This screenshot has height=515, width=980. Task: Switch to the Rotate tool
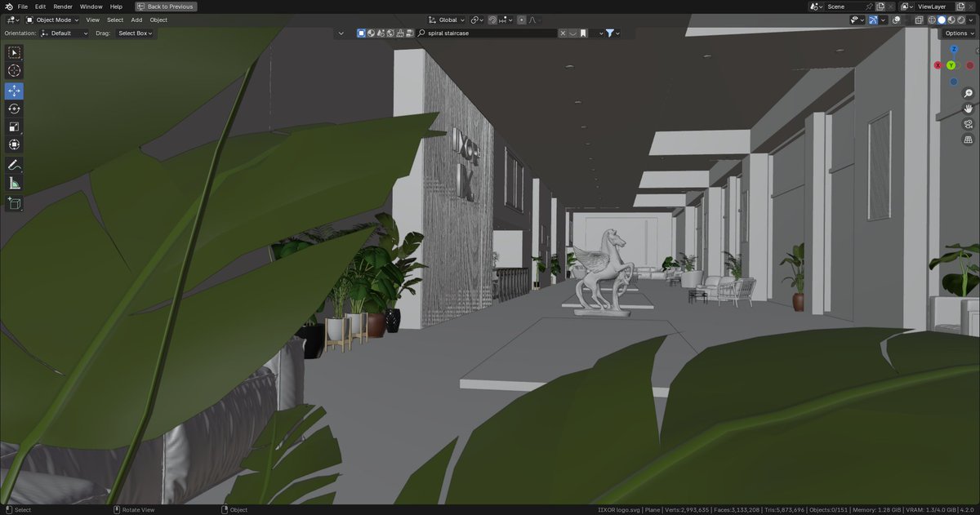14,109
